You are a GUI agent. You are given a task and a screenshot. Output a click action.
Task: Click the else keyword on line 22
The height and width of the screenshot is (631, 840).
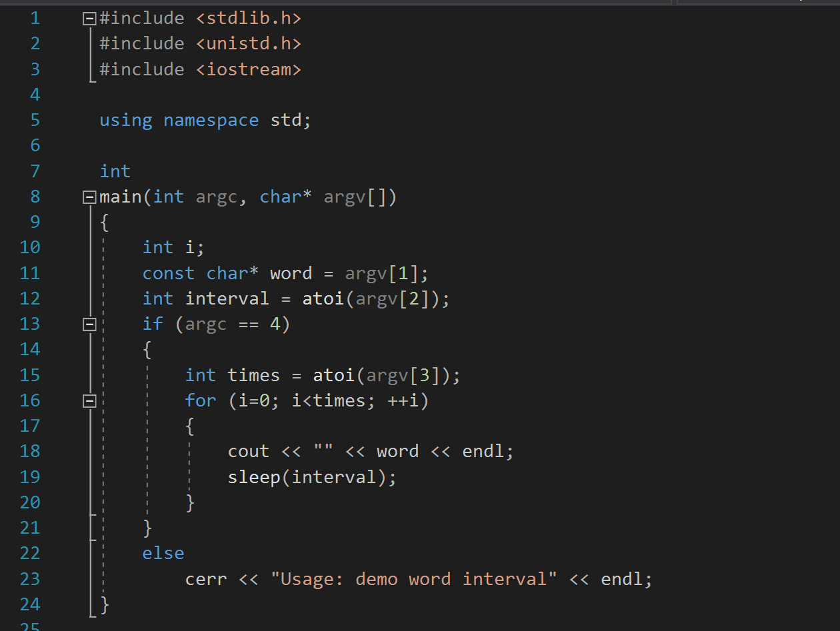click(163, 553)
